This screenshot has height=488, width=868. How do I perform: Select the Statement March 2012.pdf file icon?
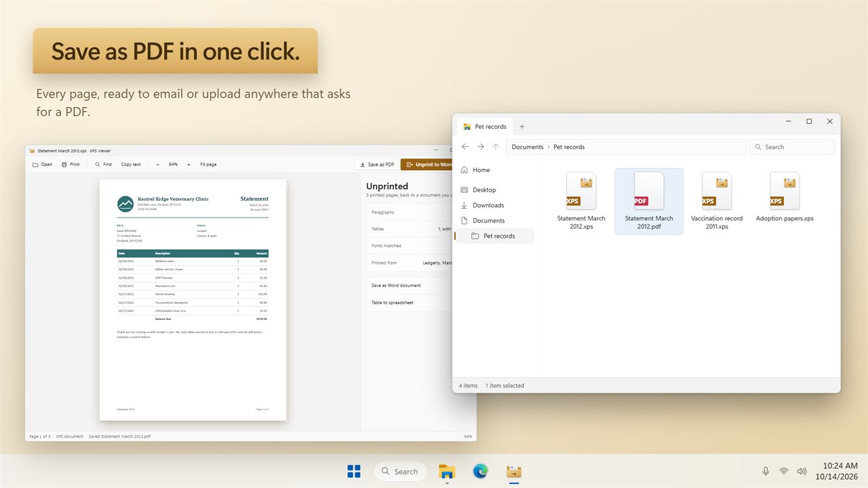click(649, 191)
